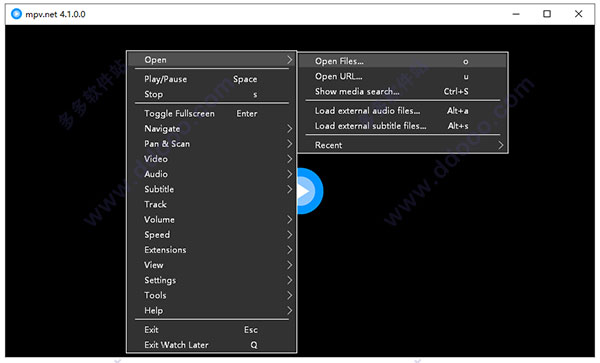
Task: Open the View submenu
Action: coord(211,265)
